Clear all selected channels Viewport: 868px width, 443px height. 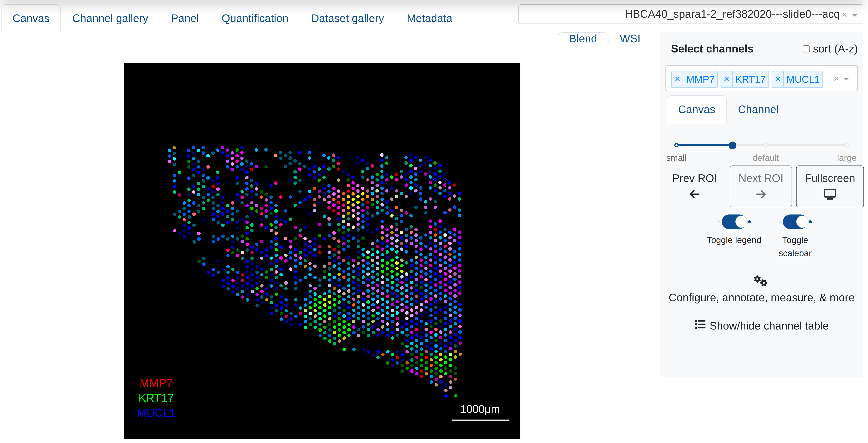836,79
